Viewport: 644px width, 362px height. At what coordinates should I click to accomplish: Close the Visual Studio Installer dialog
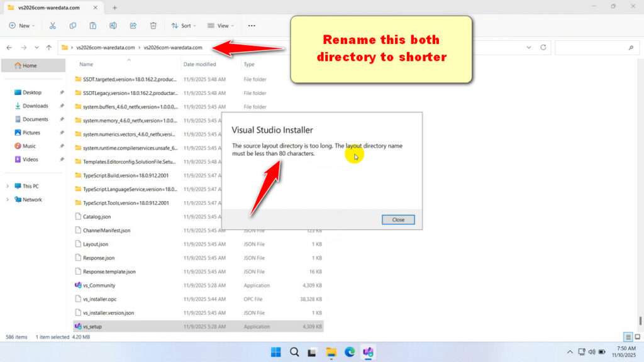pyautogui.click(x=398, y=219)
